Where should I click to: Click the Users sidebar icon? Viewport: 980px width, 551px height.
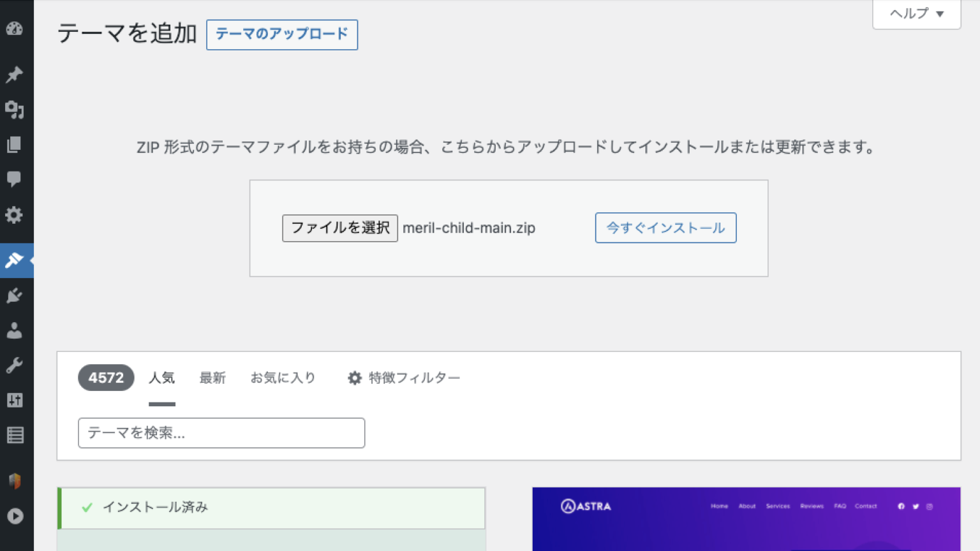click(15, 330)
